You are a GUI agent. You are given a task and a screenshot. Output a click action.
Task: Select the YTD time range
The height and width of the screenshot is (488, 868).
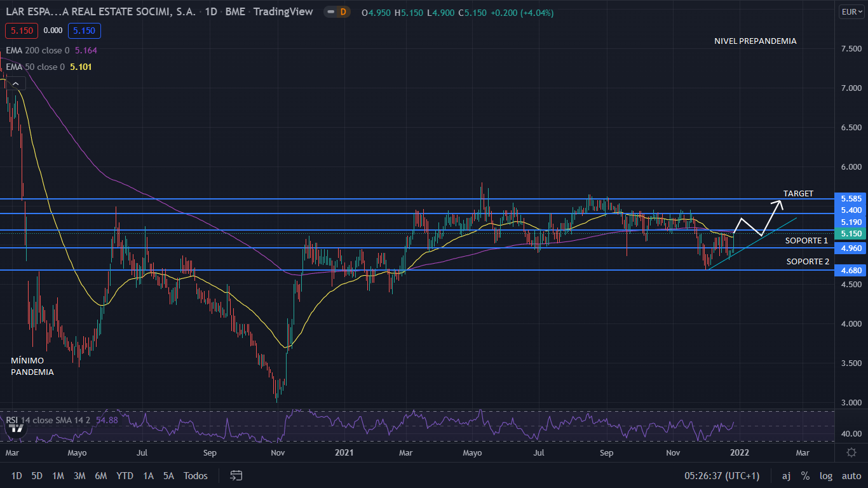pos(125,475)
